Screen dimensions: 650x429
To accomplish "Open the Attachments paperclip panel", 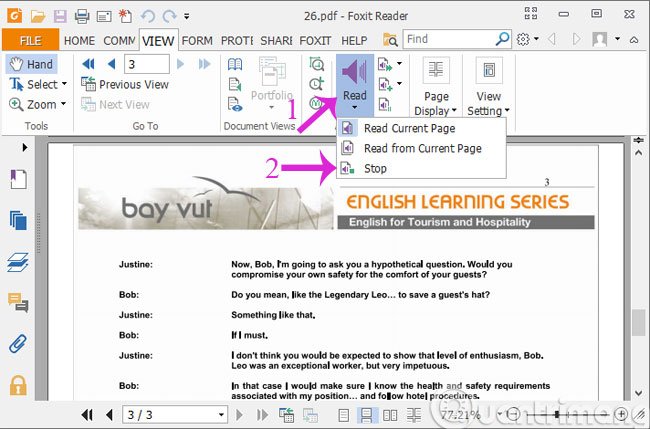I will pyautogui.click(x=18, y=344).
